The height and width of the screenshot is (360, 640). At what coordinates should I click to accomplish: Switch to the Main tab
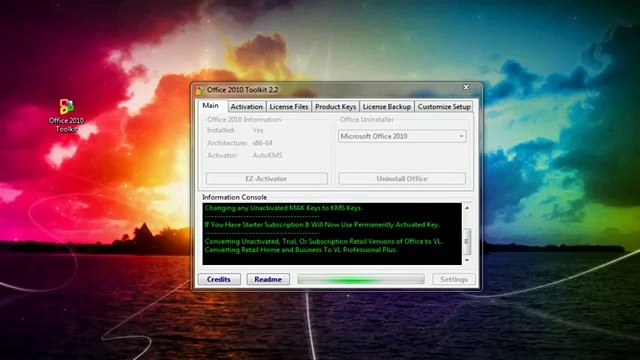click(x=211, y=105)
